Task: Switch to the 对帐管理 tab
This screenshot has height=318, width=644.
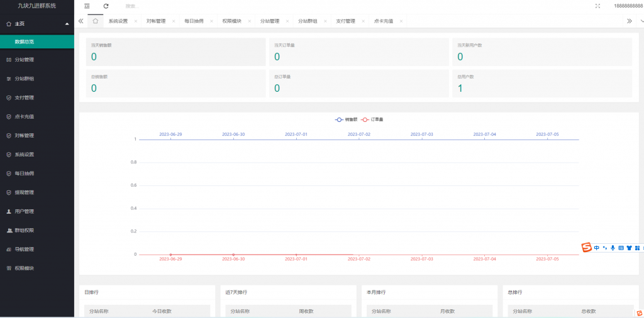Action: 156,21
